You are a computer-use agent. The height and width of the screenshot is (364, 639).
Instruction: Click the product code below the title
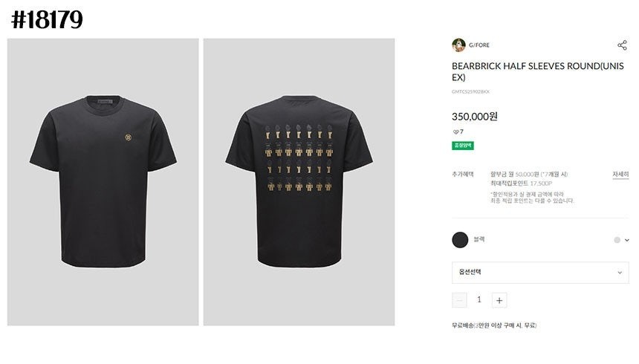(470, 92)
